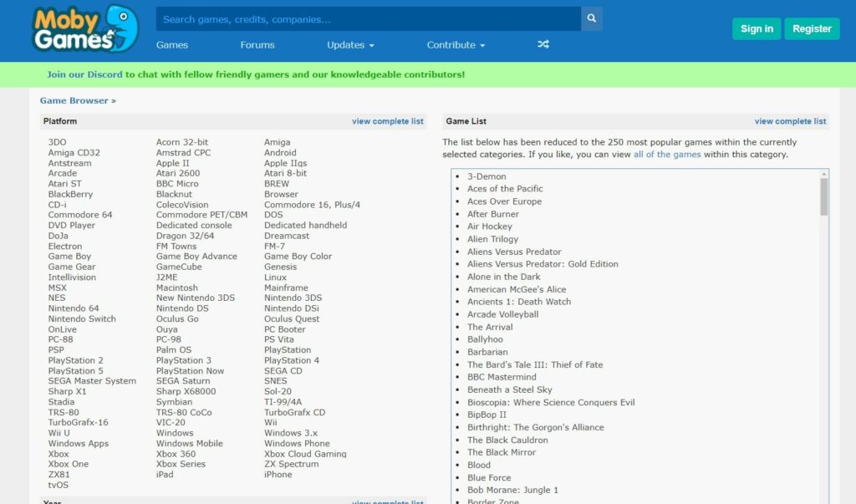The image size is (856, 504).
Task: Select the Xbox One platform
Action: (x=69, y=464)
